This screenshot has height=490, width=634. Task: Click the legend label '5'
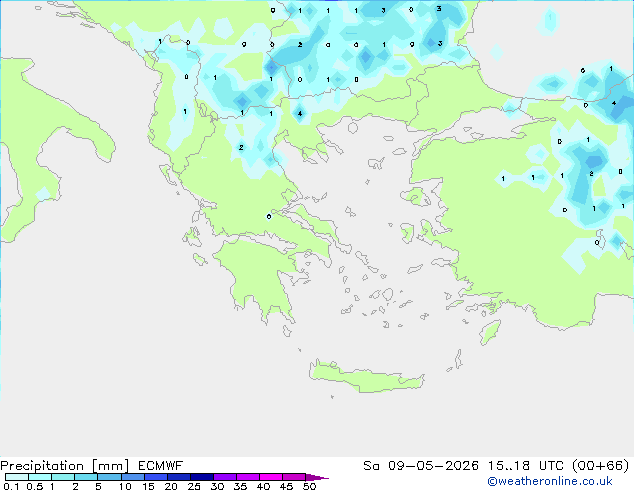click(x=98, y=486)
